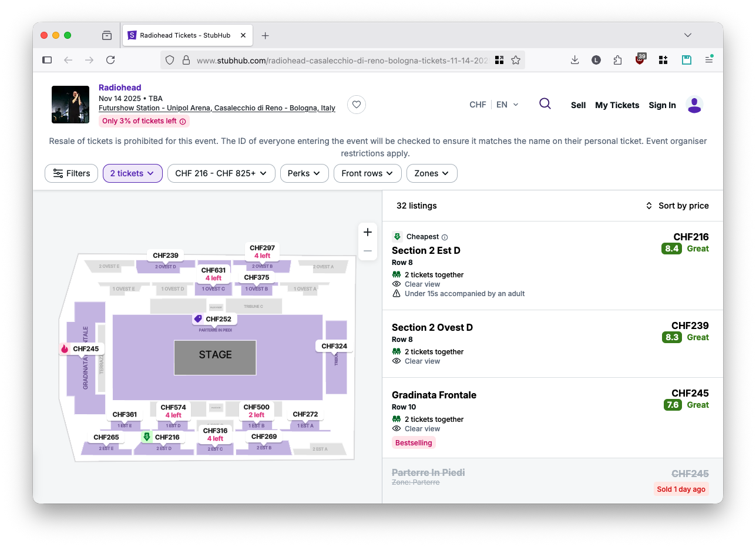Open the Zones dropdown
756x547 pixels.
click(431, 173)
